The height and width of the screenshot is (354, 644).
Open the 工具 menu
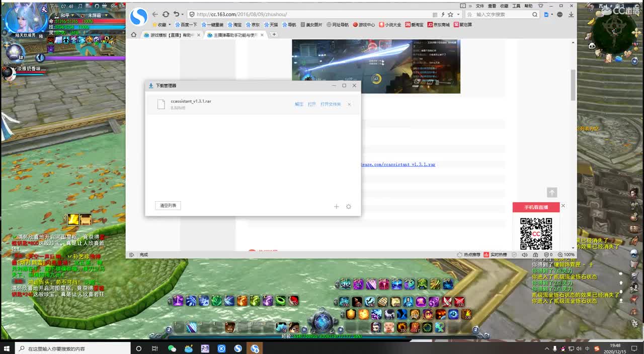click(516, 6)
